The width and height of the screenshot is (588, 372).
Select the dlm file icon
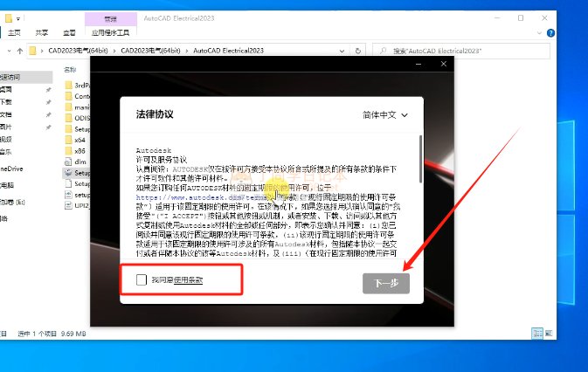point(68,162)
